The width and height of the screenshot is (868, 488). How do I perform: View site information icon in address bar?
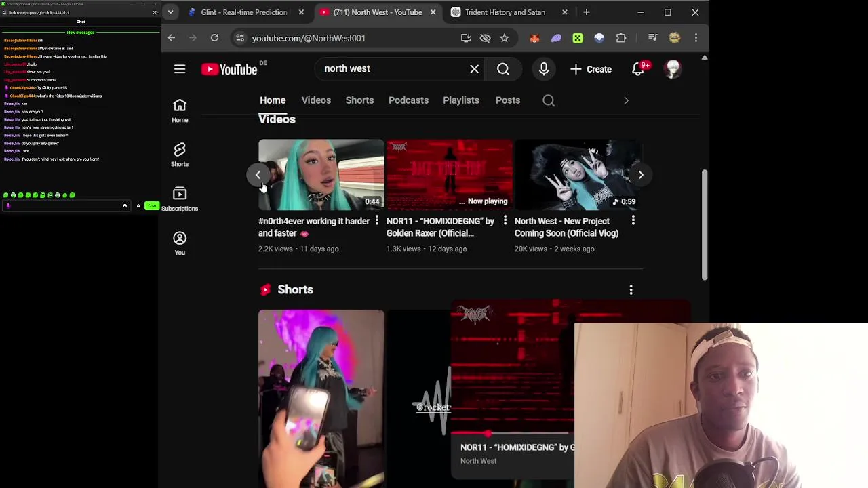point(239,38)
